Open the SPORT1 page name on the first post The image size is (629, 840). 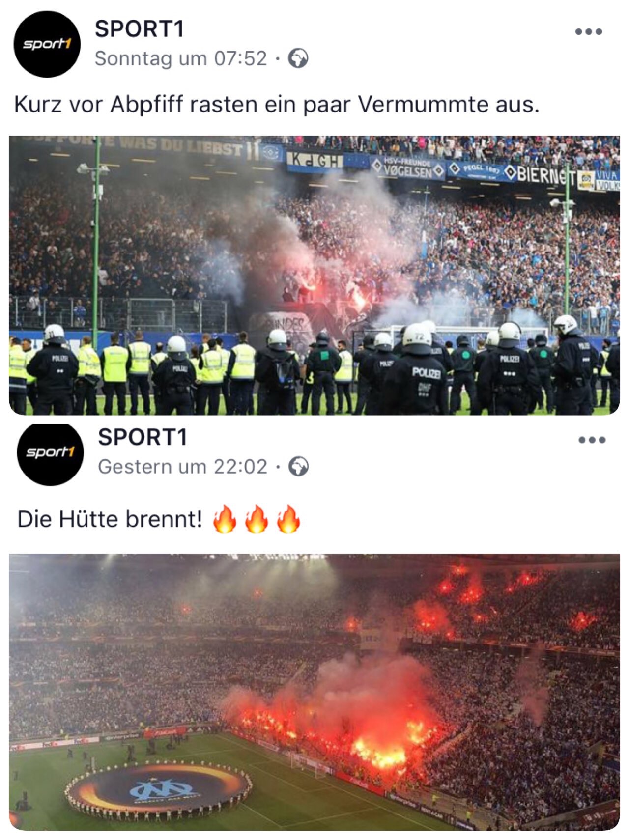pyautogui.click(x=140, y=29)
